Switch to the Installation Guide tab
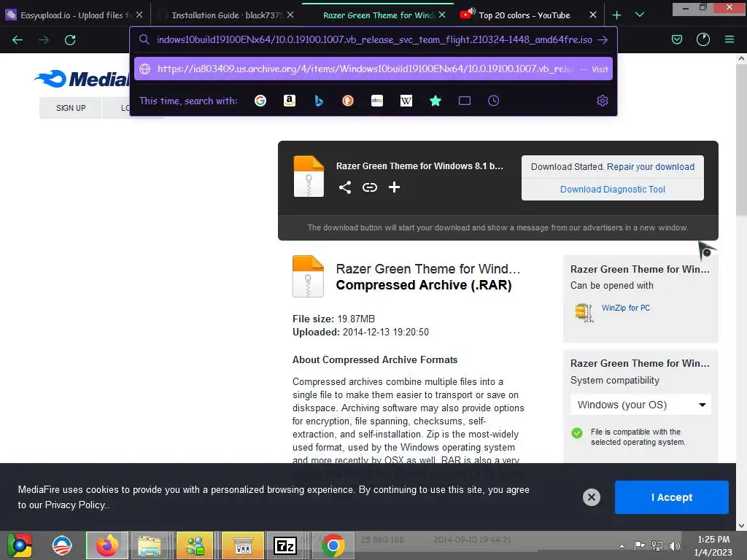The height and width of the screenshot is (560, 747). (x=227, y=15)
